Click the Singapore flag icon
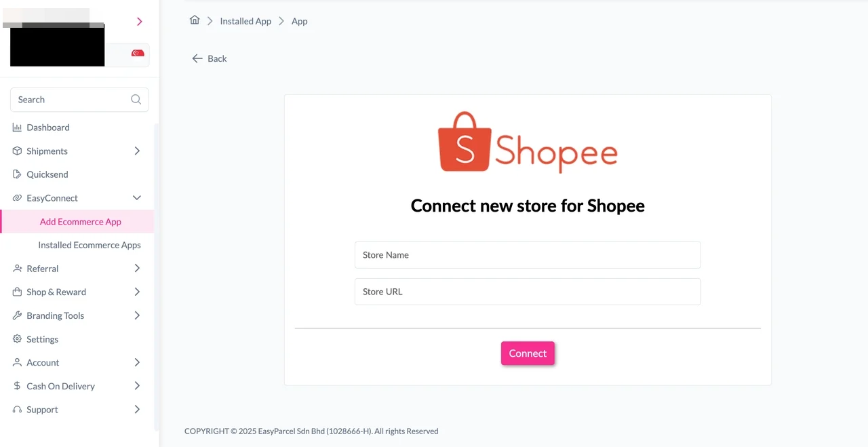Viewport: 868px width, 447px height. point(138,53)
